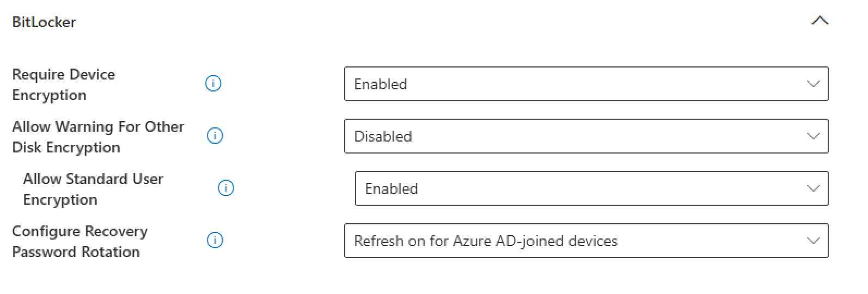This screenshot has height=294, width=868.
Task: Show info for Require Device Encryption
Action: coord(213,83)
